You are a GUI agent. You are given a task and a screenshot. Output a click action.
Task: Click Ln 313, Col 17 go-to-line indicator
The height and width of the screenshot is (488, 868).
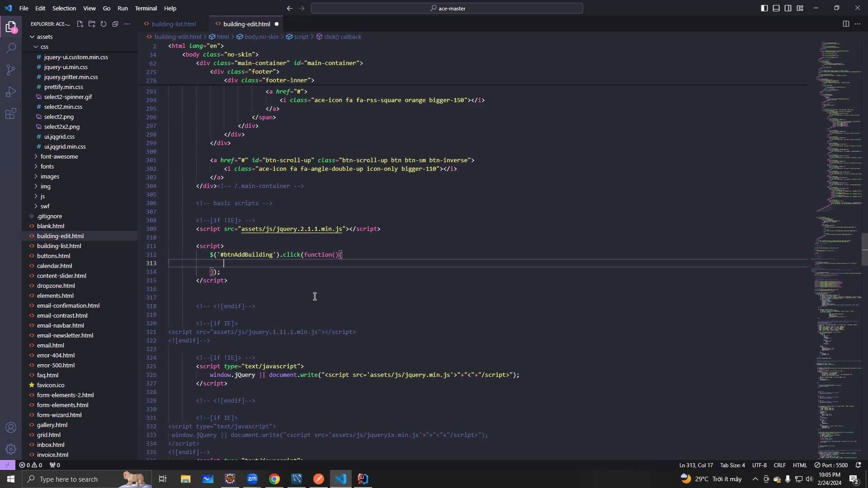(x=696, y=465)
